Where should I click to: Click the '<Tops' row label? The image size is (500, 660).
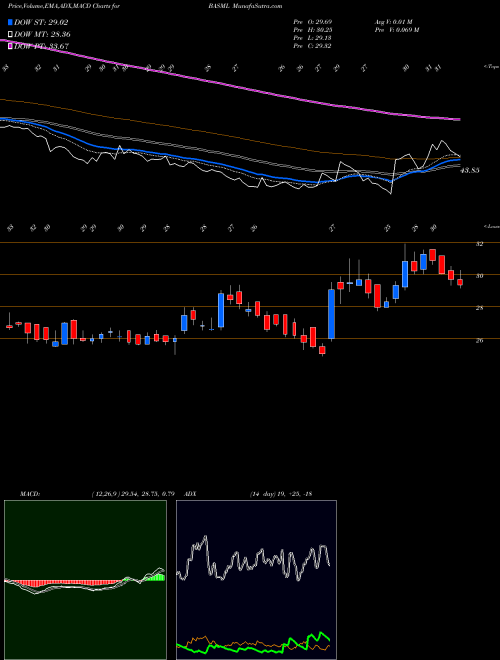coord(491,67)
